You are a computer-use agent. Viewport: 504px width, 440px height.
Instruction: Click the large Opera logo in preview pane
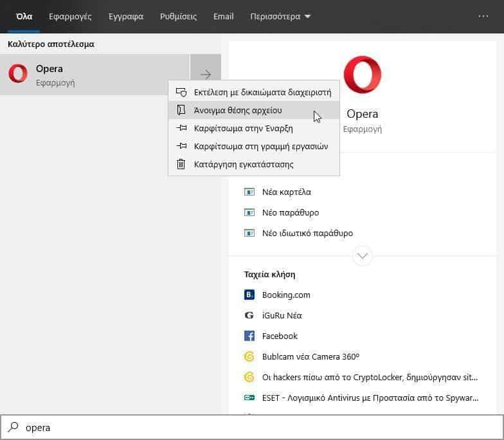(363, 75)
